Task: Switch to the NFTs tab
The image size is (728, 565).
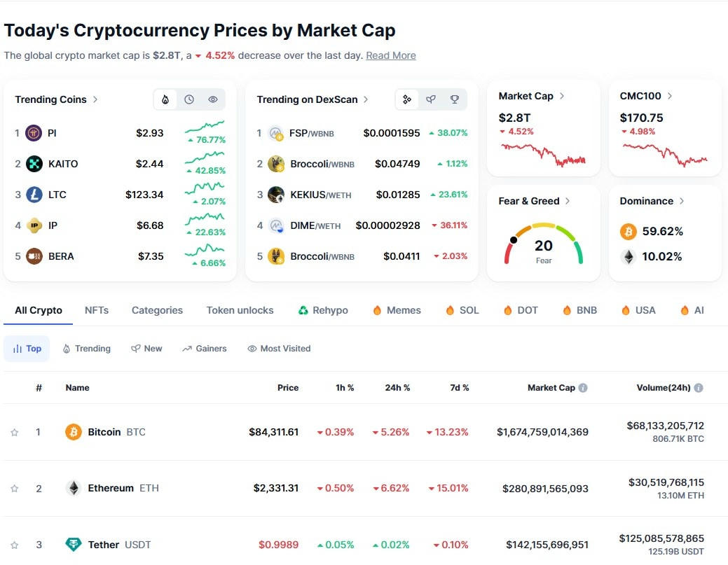Action: tap(97, 310)
